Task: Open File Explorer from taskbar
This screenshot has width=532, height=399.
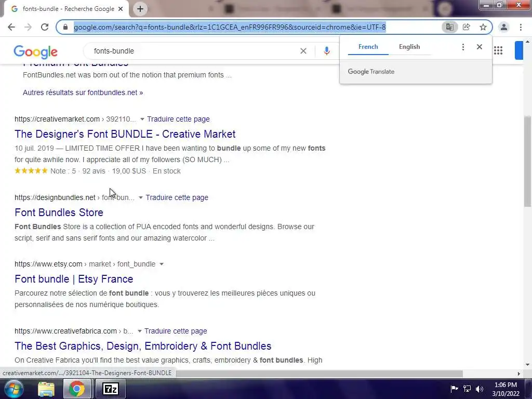Action: 46,389
